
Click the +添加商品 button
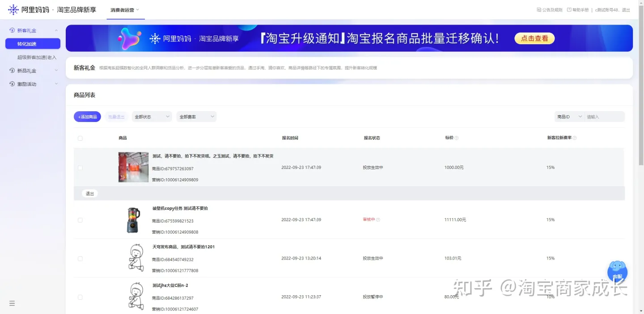[87, 117]
